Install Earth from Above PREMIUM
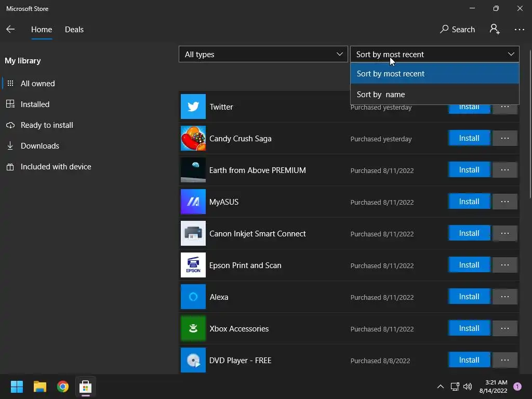 [x=469, y=170]
